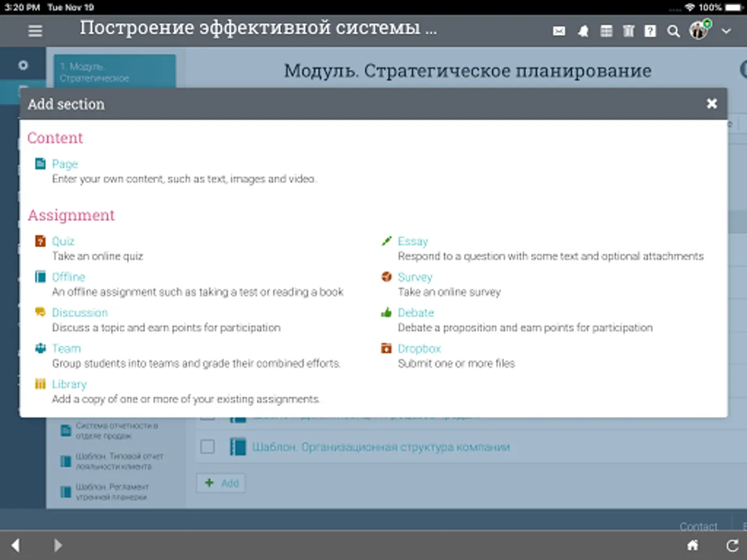Check the Организационная структура компании checkbox

tap(207, 447)
